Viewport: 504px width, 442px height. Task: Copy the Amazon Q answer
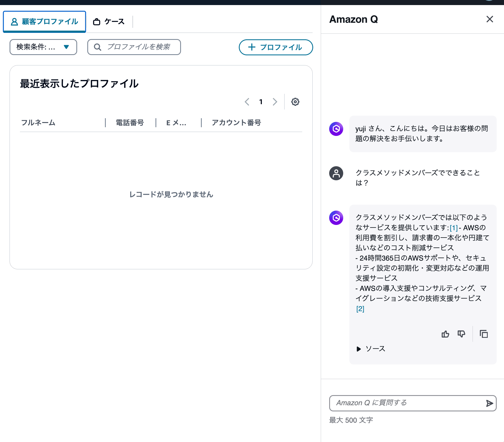(484, 334)
